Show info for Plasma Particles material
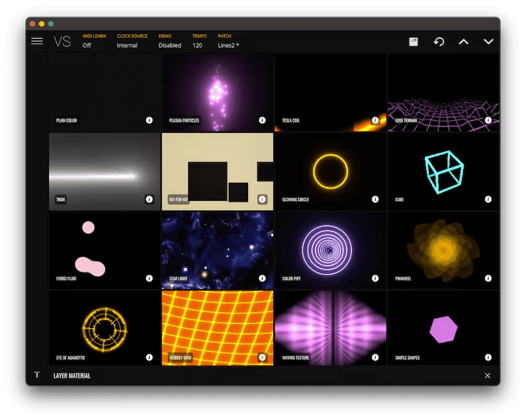526x420 pixels. 262,120
